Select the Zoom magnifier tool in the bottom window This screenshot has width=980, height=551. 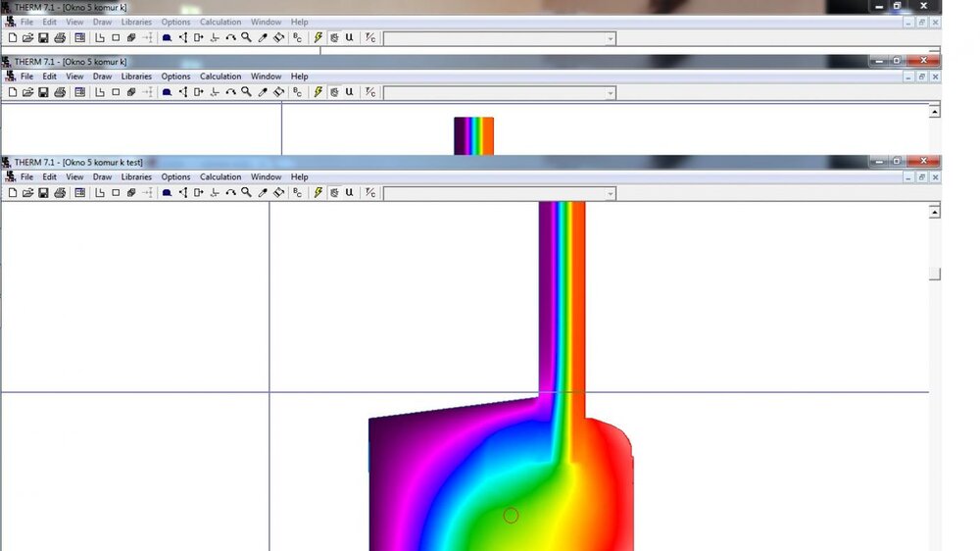247,193
